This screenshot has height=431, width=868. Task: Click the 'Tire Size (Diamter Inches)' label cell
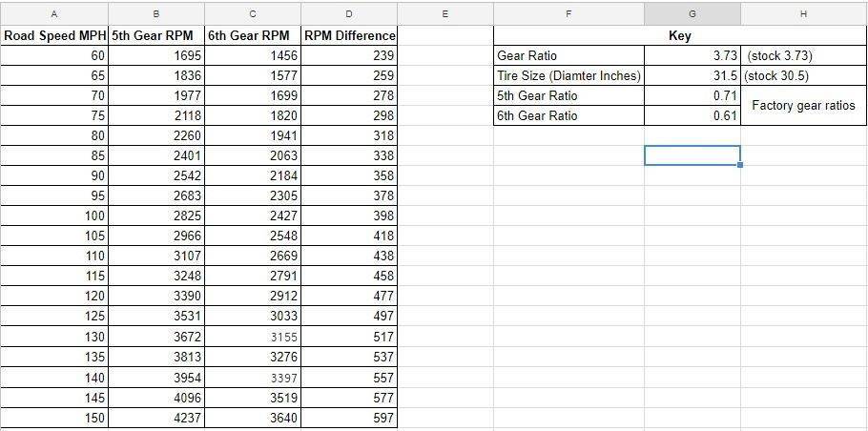[568, 75]
